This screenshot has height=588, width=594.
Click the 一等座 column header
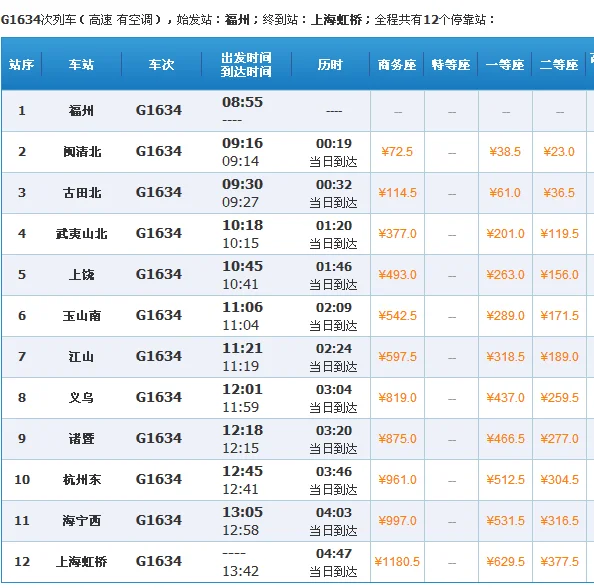point(505,65)
